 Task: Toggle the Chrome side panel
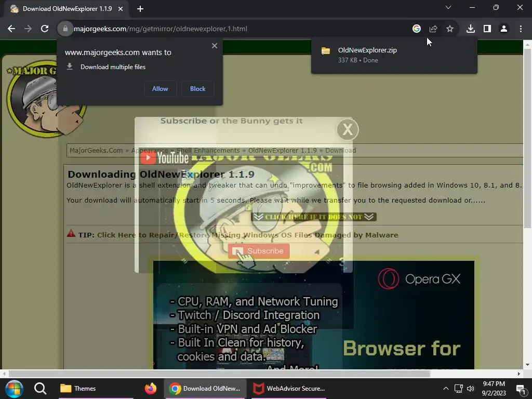point(487,29)
